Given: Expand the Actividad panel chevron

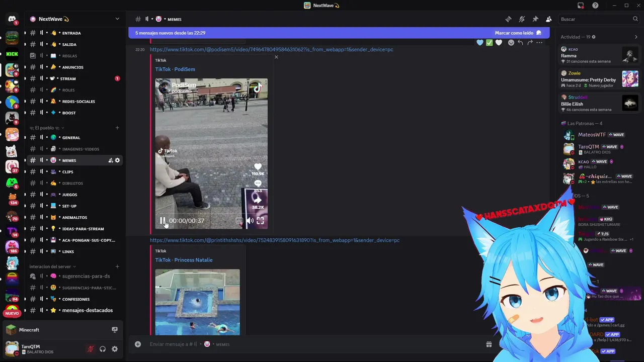Looking at the screenshot, I should [x=636, y=37].
